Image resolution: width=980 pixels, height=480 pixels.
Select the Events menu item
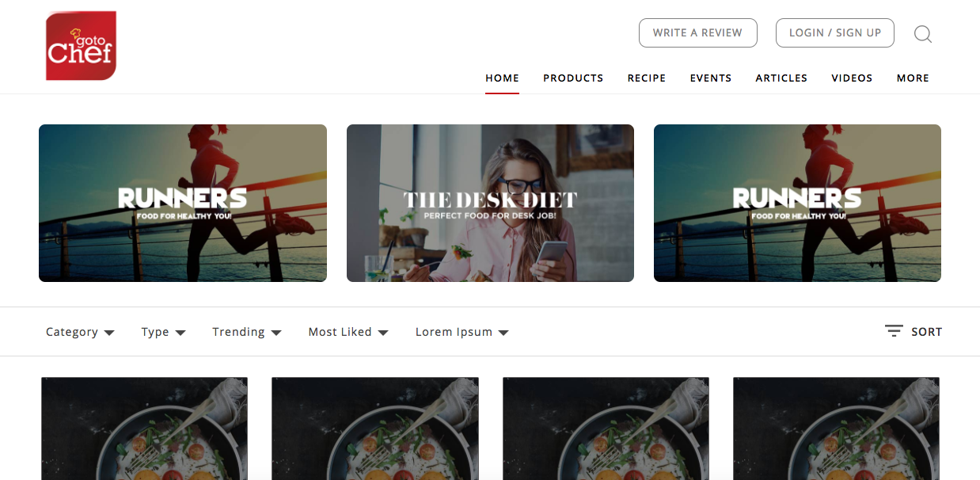(x=711, y=78)
